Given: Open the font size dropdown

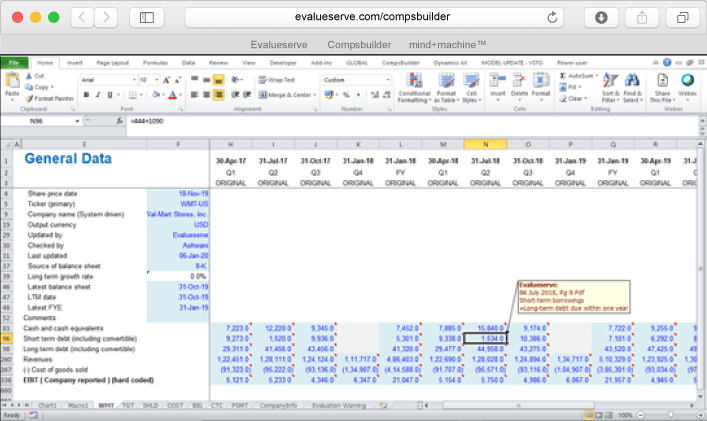Looking at the screenshot, I should tap(156, 80).
